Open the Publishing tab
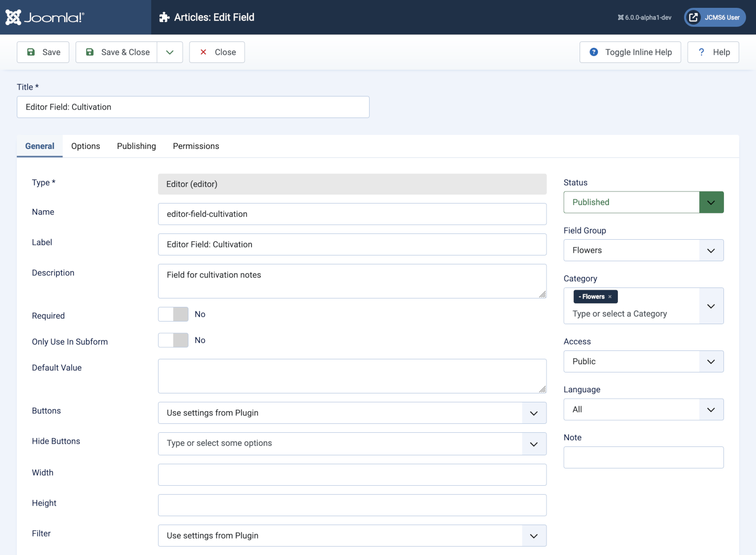Image resolution: width=756 pixels, height=555 pixels. click(x=136, y=146)
